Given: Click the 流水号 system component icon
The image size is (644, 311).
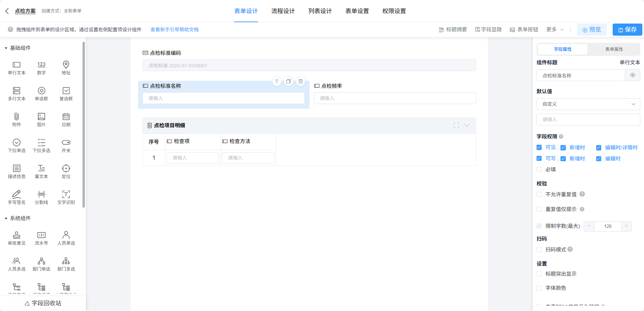Looking at the screenshot, I should [x=41, y=235].
